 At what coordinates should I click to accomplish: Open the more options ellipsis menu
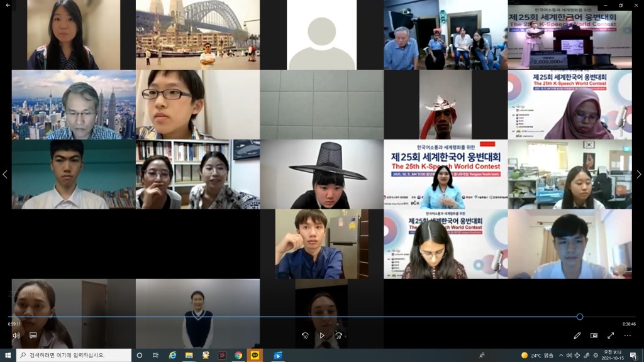[627, 336]
